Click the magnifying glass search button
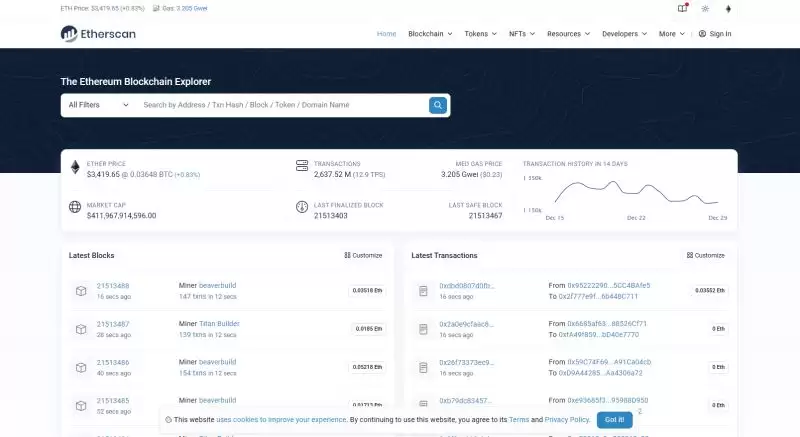This screenshot has height=437, width=800. tap(438, 105)
